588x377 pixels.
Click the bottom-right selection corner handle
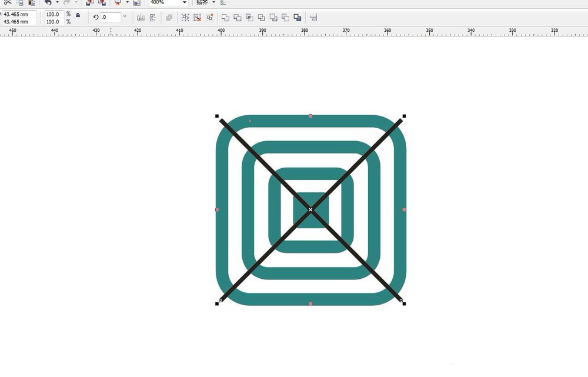[x=404, y=303]
